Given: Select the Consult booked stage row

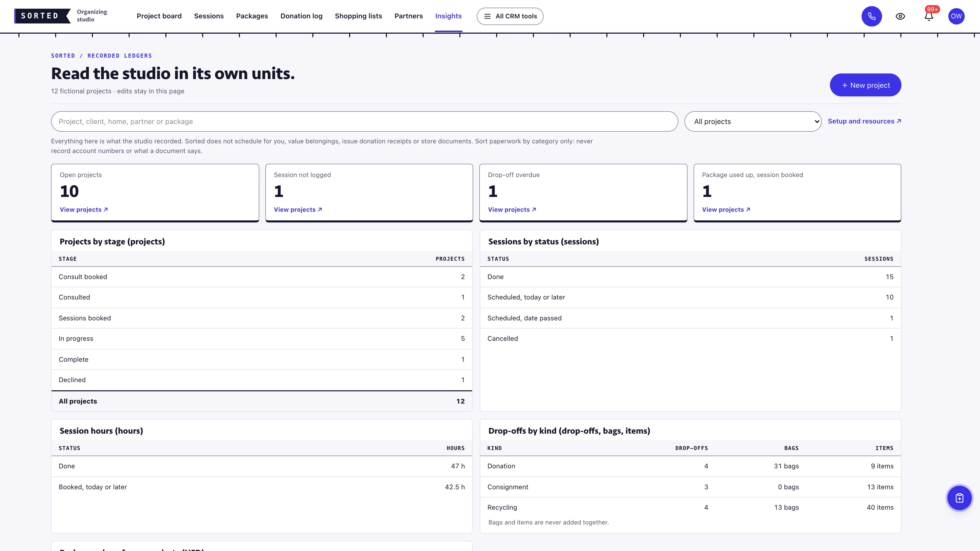Looking at the screenshot, I should click(x=262, y=277).
